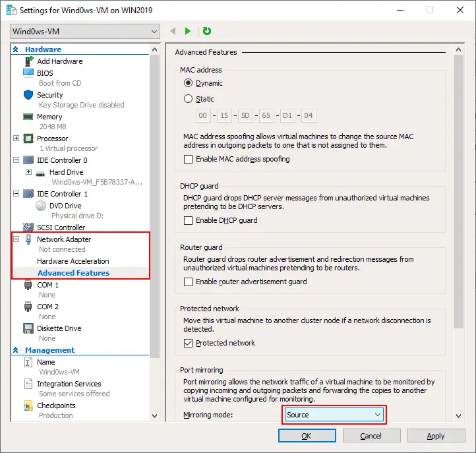This screenshot has height=453, width=476.
Task: Uncheck the Protected network checkbox
Action: pos(188,343)
